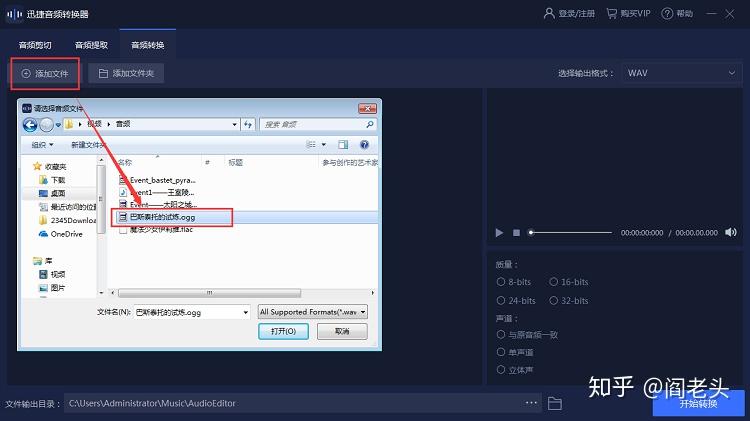Switch to the 音频剪切 tab
Viewport: 750px width, 421px height.
tap(35, 45)
